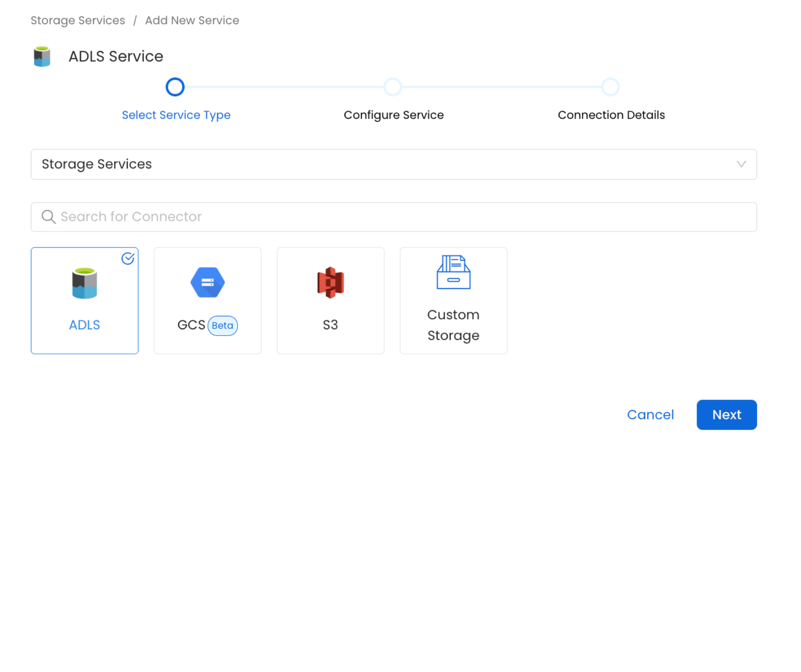Select the GCS connector card

[x=207, y=300]
